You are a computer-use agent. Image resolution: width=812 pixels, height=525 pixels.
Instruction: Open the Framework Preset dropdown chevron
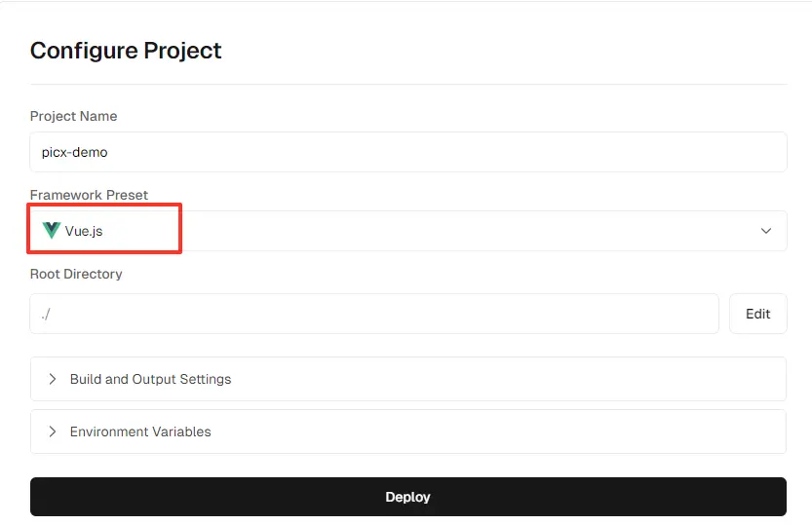point(766,231)
